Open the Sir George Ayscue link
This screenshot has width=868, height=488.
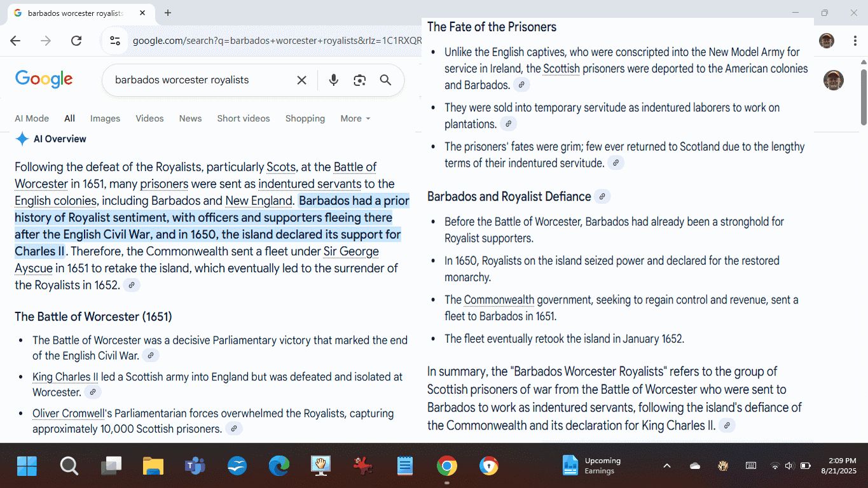pyautogui.click(x=351, y=251)
